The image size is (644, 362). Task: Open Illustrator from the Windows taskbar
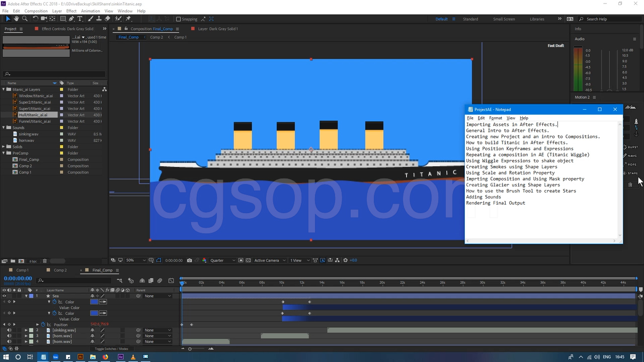80,357
